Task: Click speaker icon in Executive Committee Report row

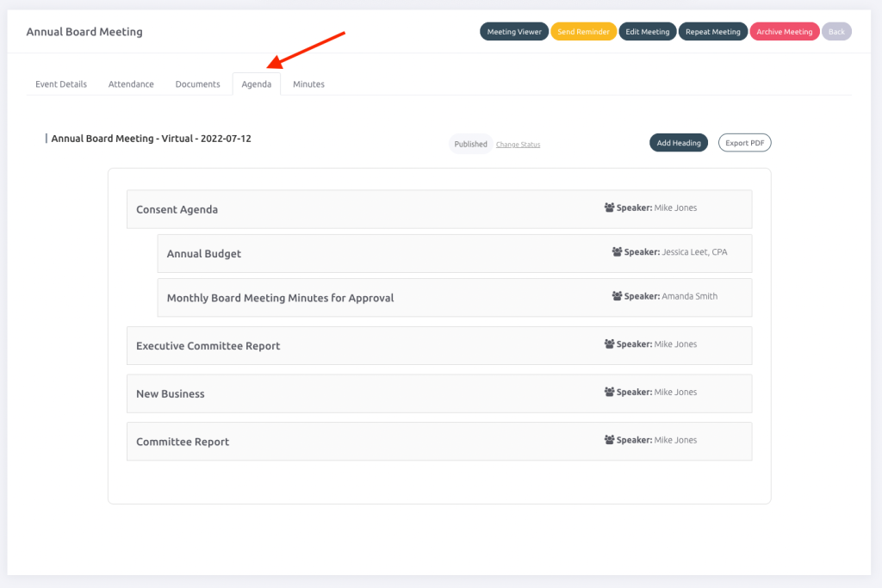Action: tap(609, 344)
